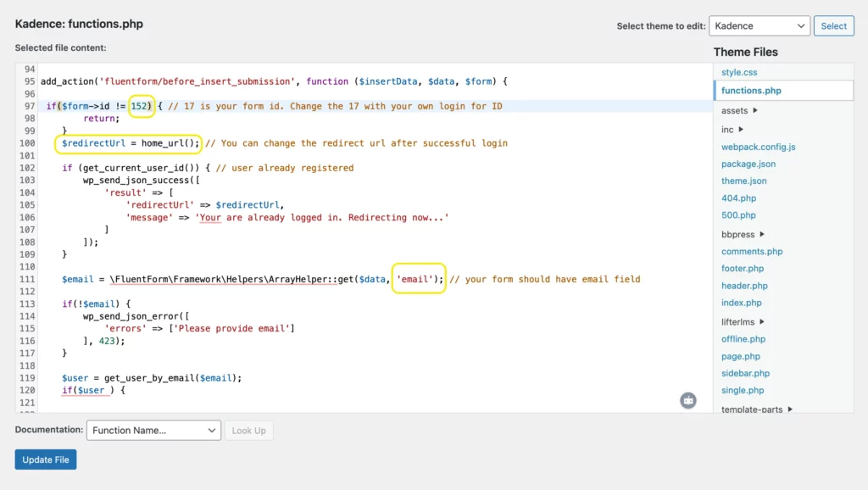Click 'fluentform/before_insert_submission' hook string
The width and height of the screenshot is (868, 490).
pyautogui.click(x=197, y=81)
